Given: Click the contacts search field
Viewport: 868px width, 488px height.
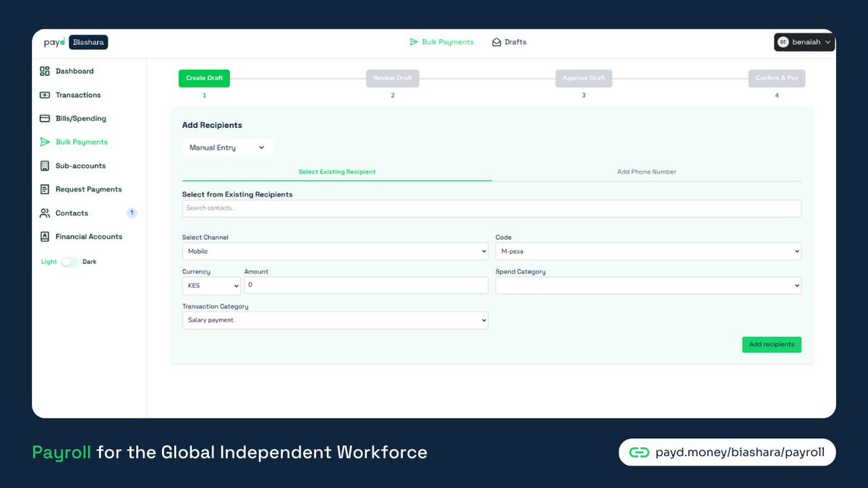Looking at the screenshot, I should pyautogui.click(x=492, y=207).
